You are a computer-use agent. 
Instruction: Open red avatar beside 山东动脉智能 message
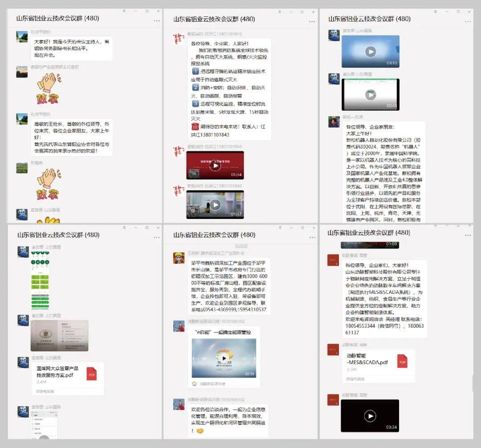333,260
